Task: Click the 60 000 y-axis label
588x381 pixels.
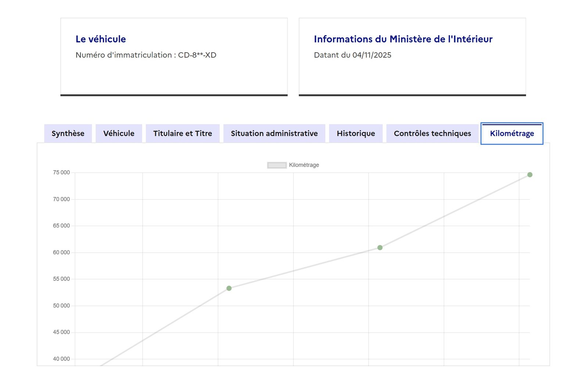Action: pyautogui.click(x=61, y=253)
